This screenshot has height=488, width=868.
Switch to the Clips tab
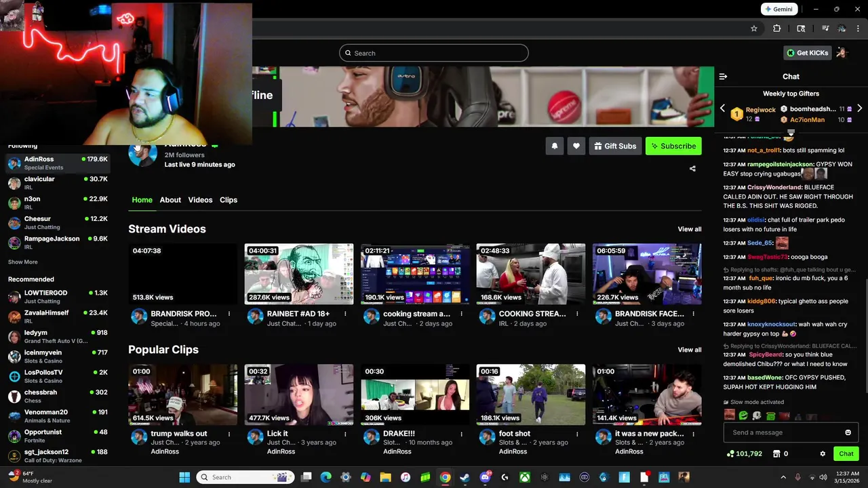point(229,200)
